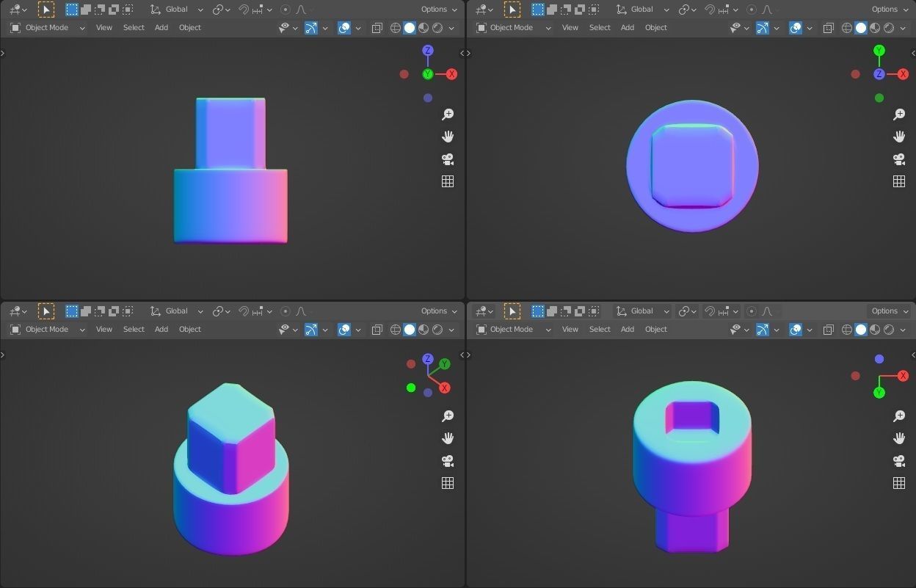Open Select menu in bottom-left viewport
Screen dimensions: 916x588
(x=134, y=330)
